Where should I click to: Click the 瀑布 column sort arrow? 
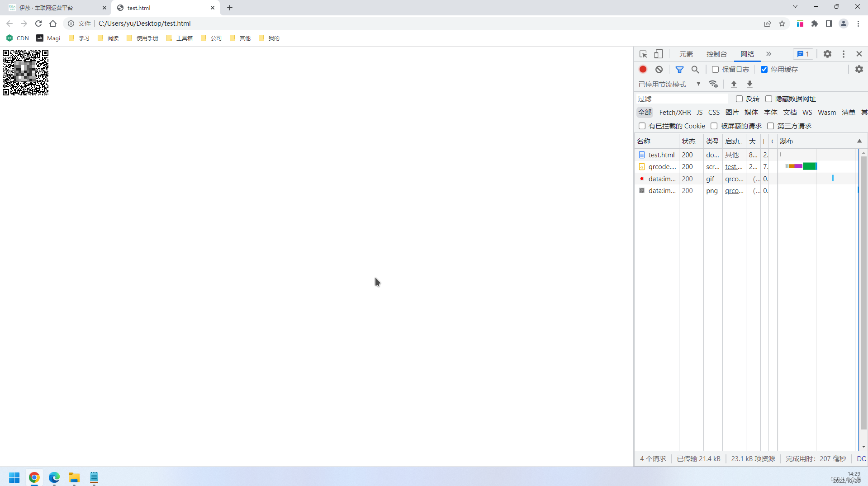click(859, 141)
